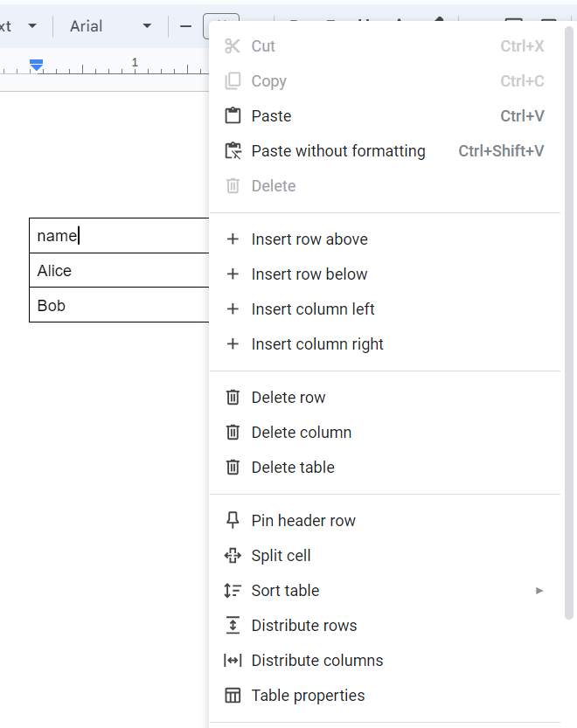Click the Distribute columns icon

click(233, 661)
